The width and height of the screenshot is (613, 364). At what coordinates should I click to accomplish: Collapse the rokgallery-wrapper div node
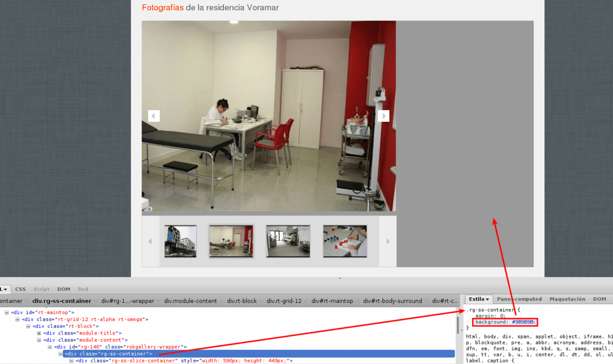[x=50, y=347]
